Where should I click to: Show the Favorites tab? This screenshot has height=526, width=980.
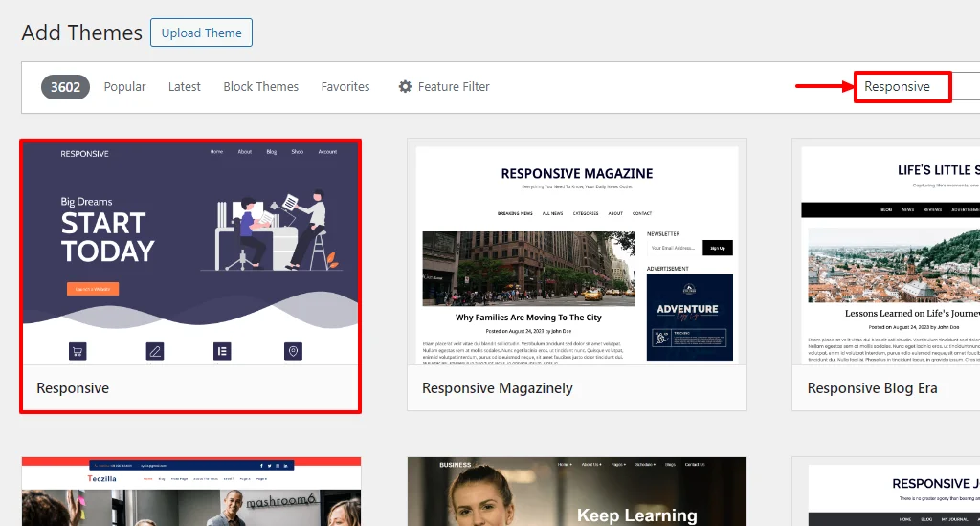click(x=345, y=87)
